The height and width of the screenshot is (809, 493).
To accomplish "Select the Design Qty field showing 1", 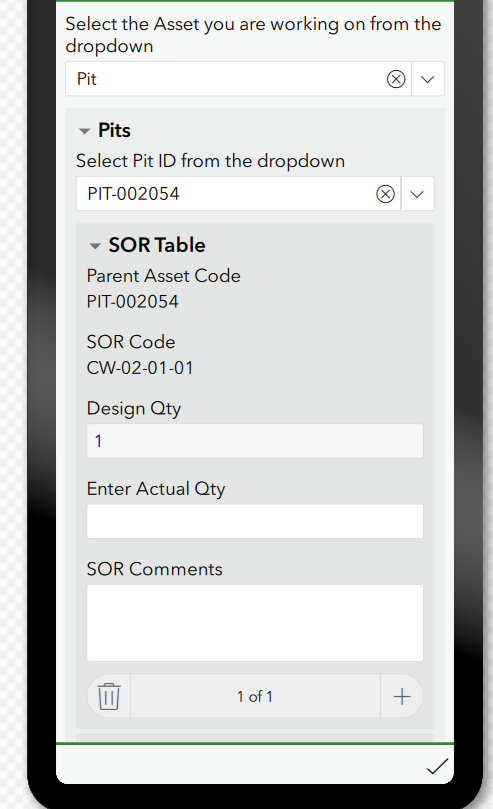I will [x=255, y=441].
